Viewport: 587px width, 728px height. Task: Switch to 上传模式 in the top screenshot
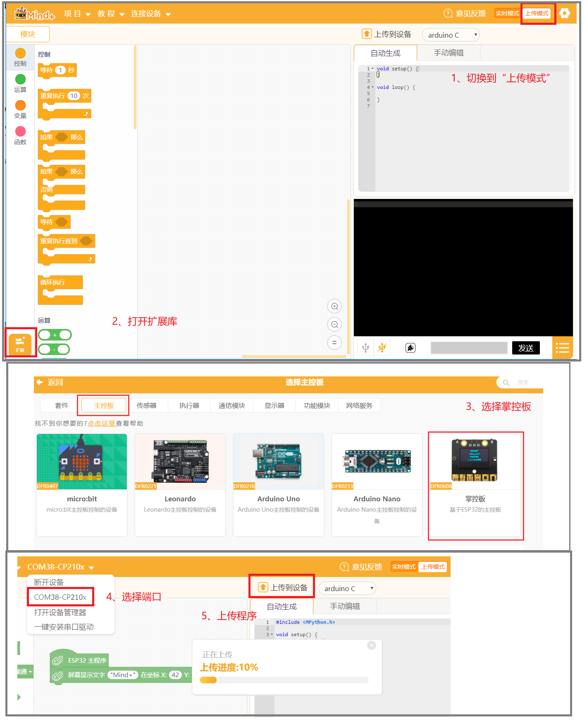(x=537, y=14)
